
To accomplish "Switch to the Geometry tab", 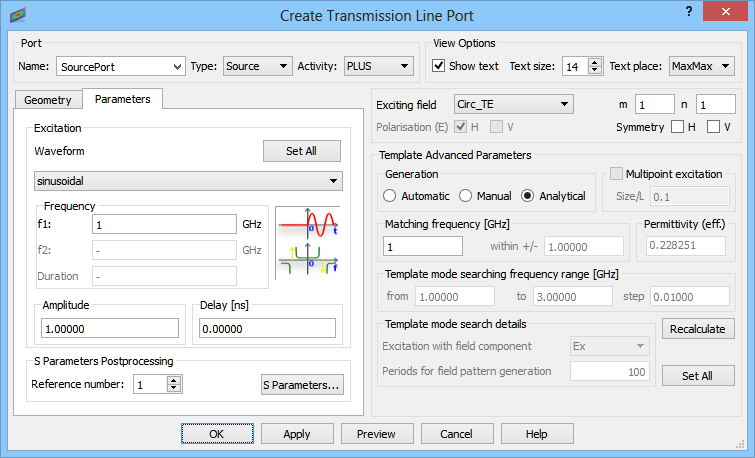I will click(x=48, y=100).
